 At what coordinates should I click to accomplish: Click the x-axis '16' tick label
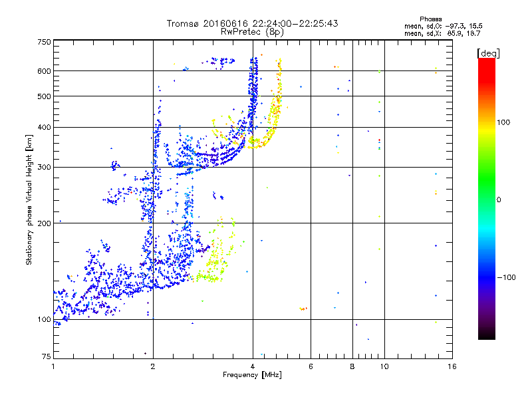pos(452,366)
